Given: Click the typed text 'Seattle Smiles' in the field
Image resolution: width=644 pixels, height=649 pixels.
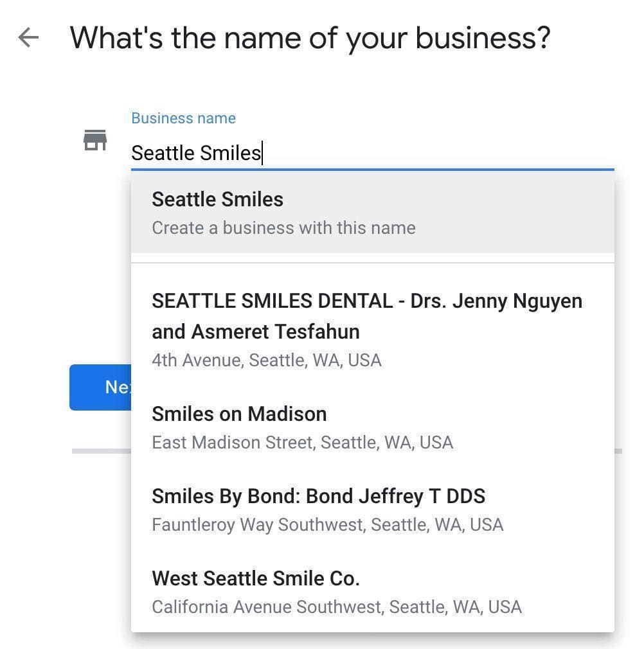Looking at the screenshot, I should point(196,153).
